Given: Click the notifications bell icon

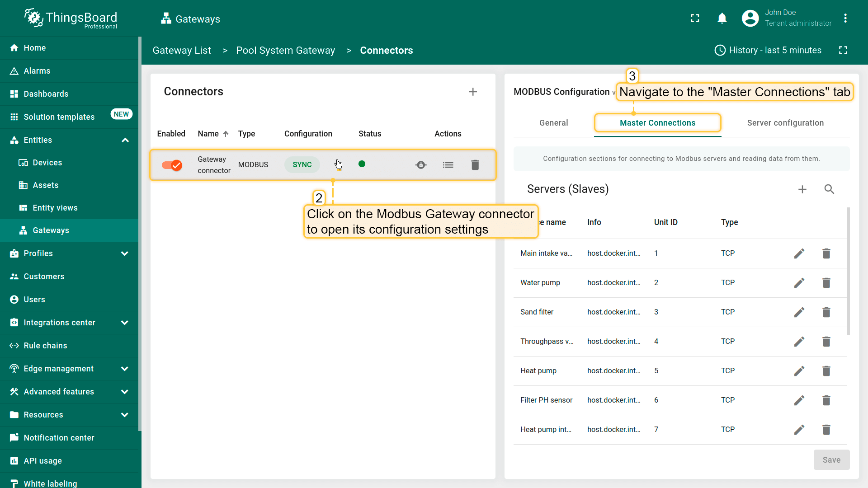Looking at the screenshot, I should pyautogui.click(x=722, y=19).
